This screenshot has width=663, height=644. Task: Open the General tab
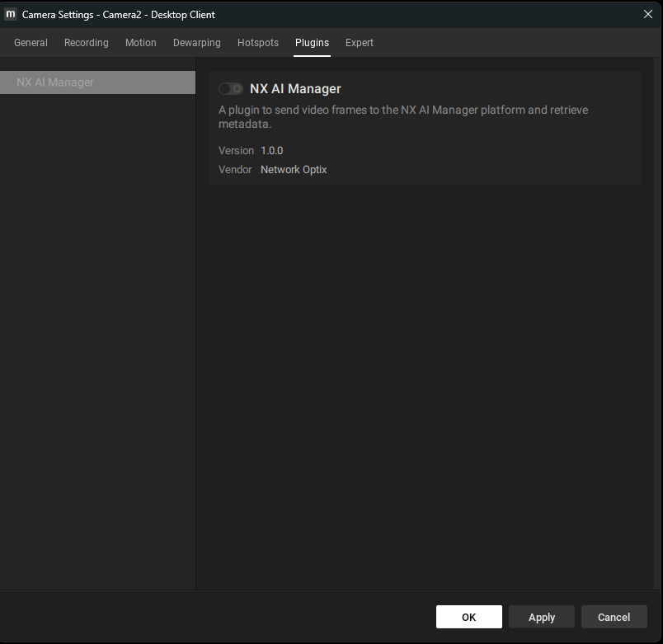click(31, 43)
